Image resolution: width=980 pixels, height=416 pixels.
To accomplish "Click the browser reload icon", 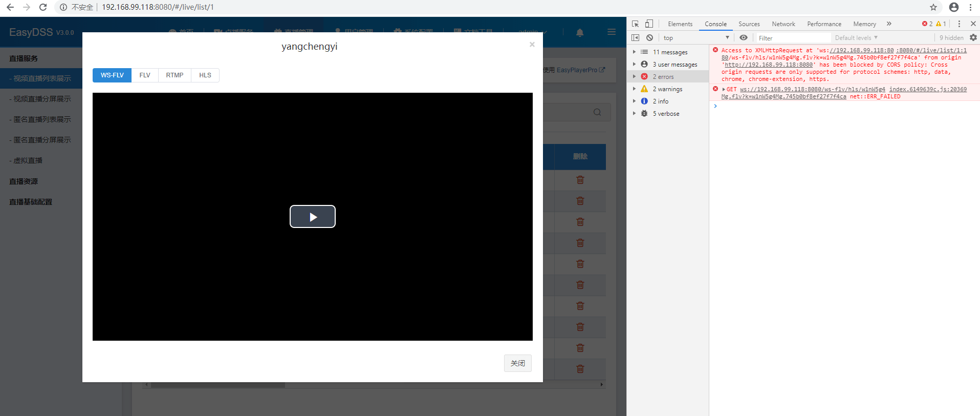I will 43,7.
